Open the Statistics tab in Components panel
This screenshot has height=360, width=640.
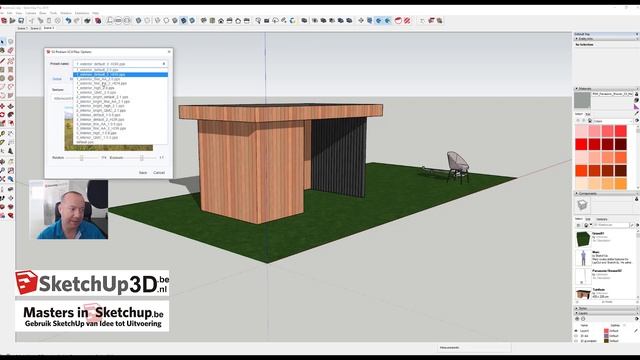point(602,219)
